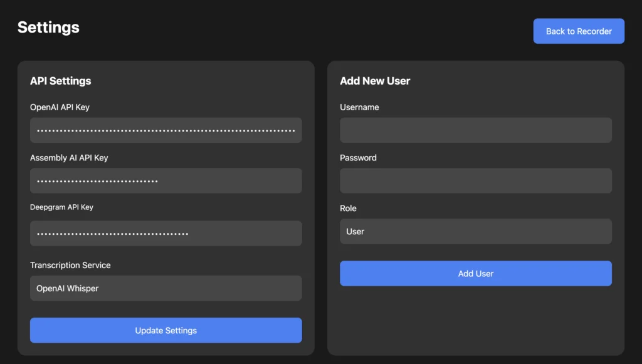Click the "Transcription Service" label
Image resolution: width=642 pixels, height=364 pixels.
pyautogui.click(x=70, y=265)
